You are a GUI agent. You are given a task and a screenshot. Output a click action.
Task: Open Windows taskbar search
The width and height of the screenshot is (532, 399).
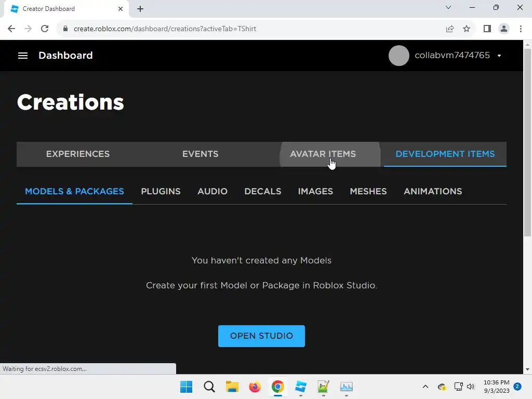(x=209, y=387)
